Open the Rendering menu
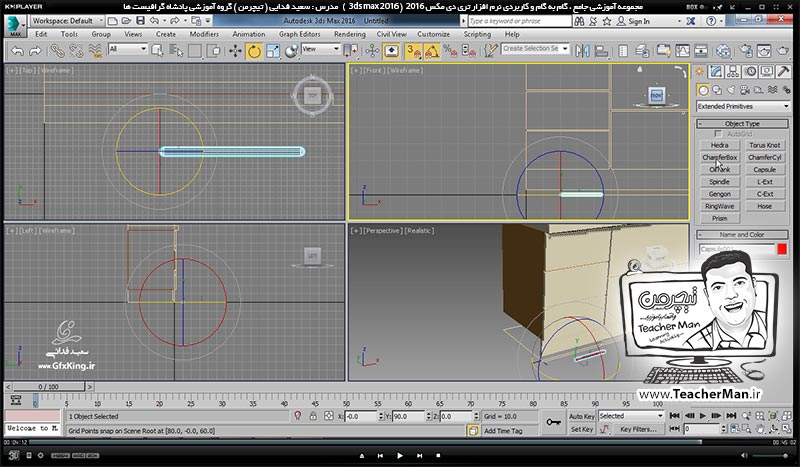800x467 pixels. coord(349,34)
